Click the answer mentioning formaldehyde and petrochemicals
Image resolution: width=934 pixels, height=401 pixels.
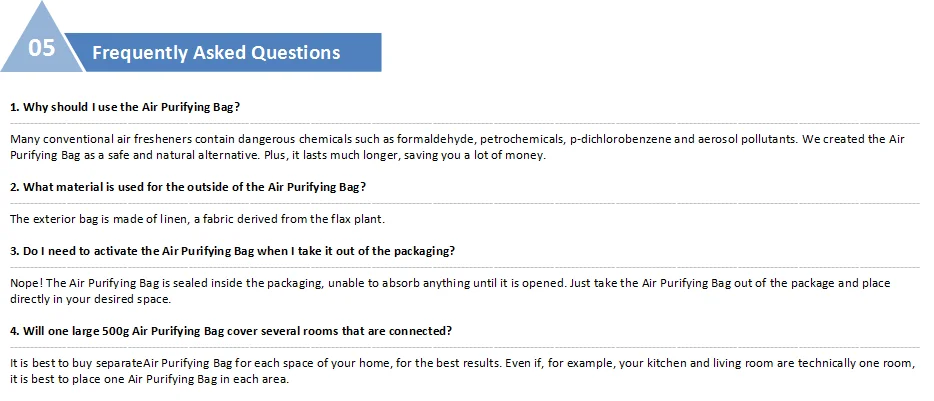457,147
